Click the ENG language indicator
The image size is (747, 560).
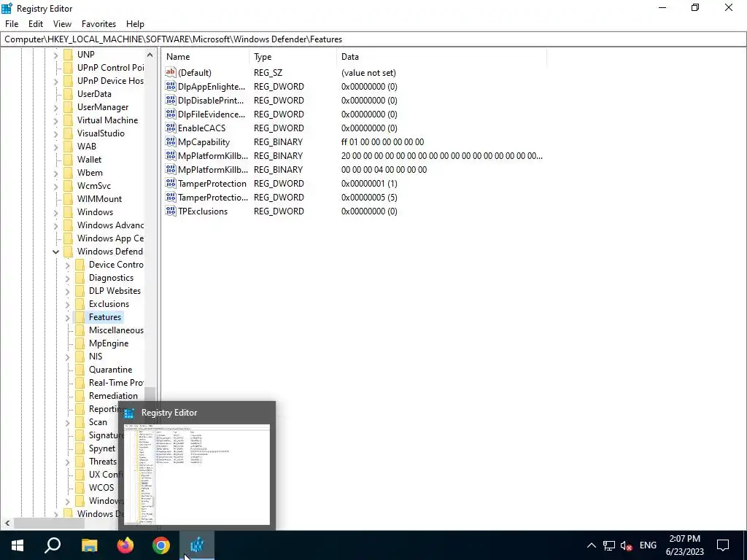[648, 545]
